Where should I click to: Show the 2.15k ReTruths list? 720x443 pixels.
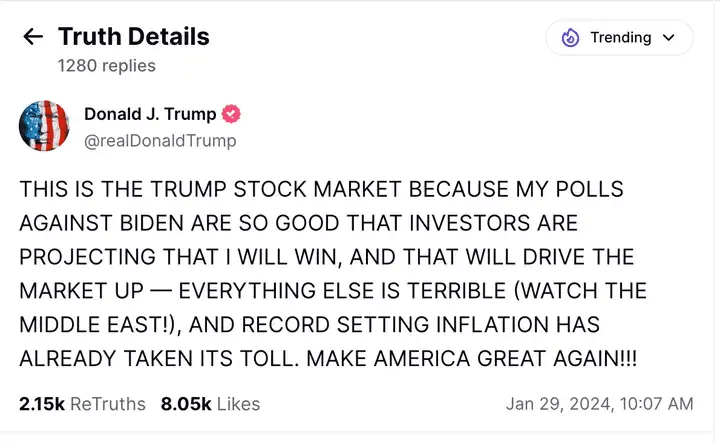coord(82,404)
